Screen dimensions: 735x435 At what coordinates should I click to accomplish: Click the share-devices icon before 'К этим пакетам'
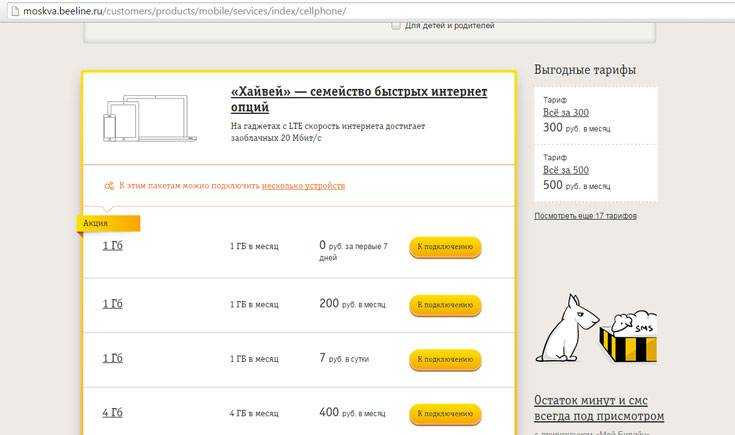tap(109, 186)
